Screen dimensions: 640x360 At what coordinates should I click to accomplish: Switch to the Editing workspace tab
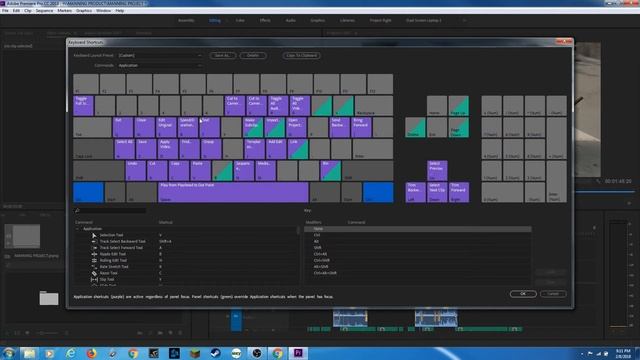(x=215, y=20)
